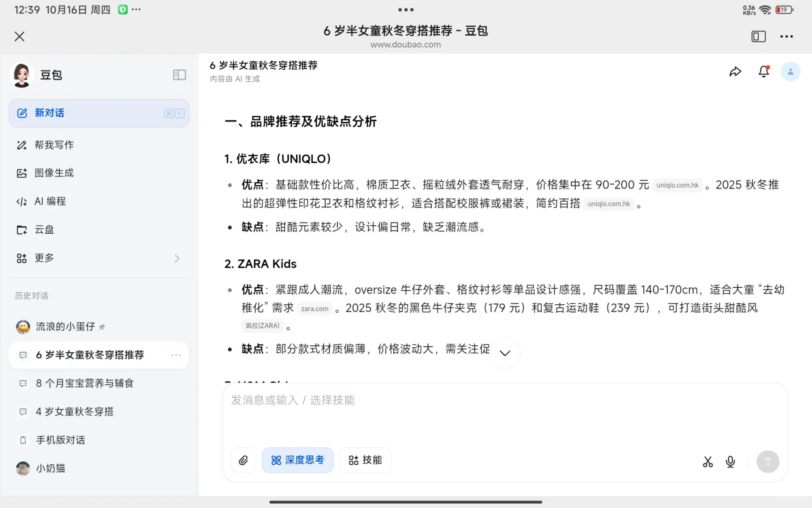Open the browser three-dot options menu
Screen dimensions: 812x508
click(786, 36)
